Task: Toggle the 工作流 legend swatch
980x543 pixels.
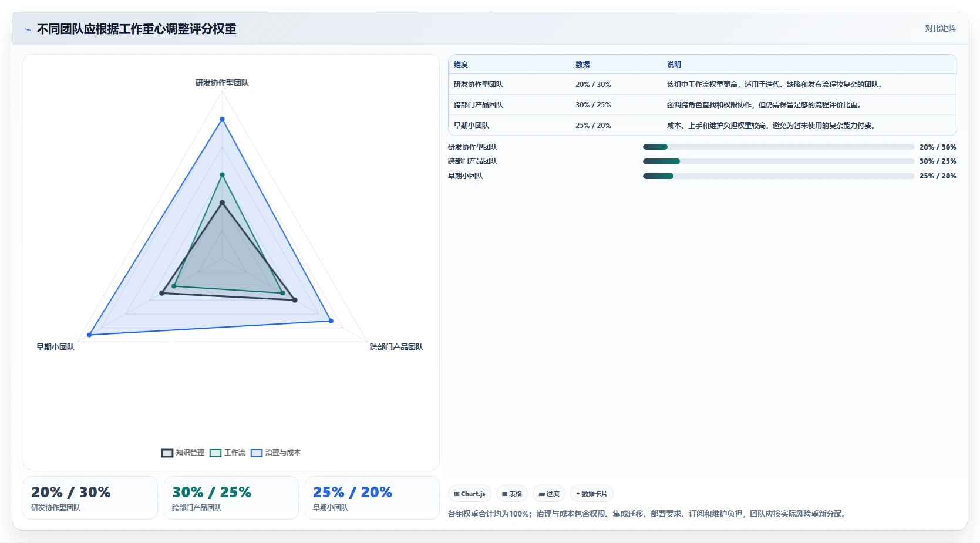Action: 215,453
